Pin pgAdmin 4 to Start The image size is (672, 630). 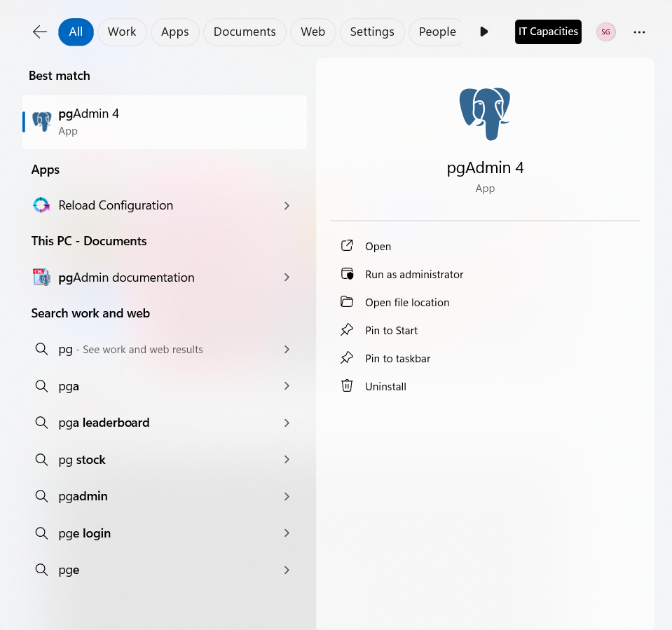pyautogui.click(x=391, y=331)
